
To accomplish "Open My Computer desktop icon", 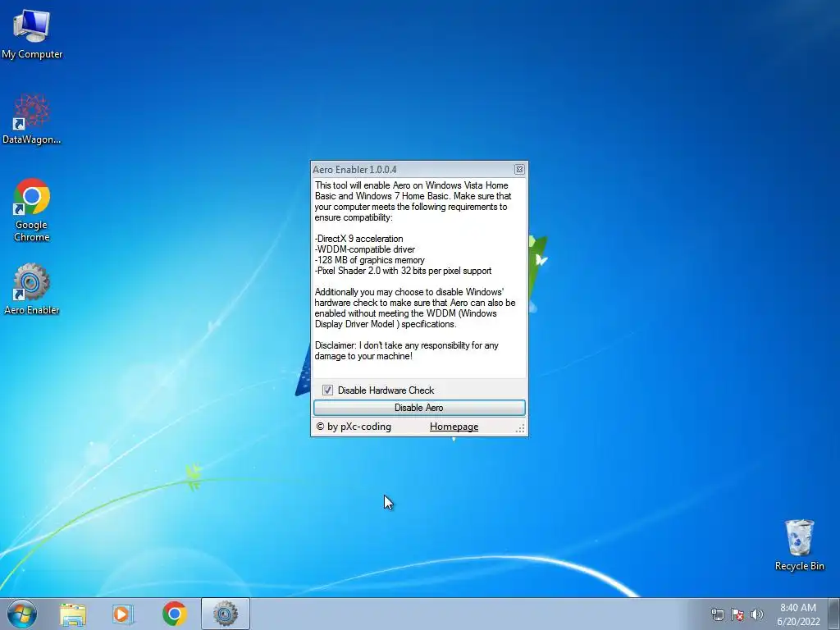I will click(x=32, y=33).
